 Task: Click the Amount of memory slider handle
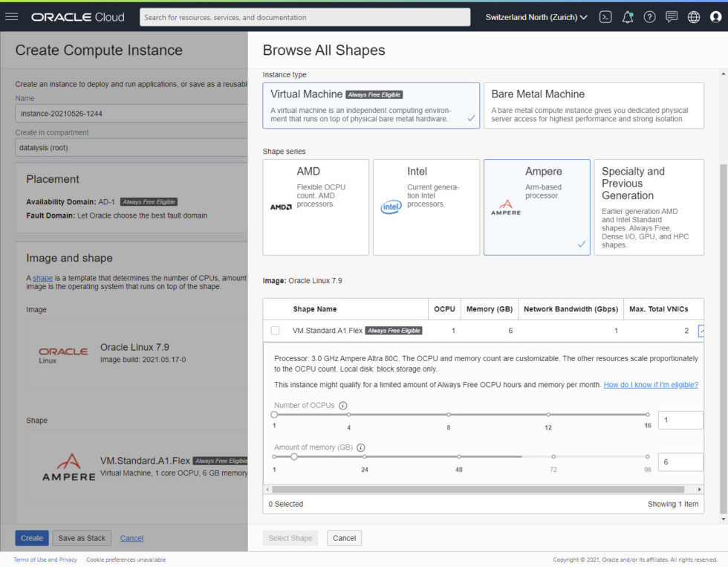point(294,457)
